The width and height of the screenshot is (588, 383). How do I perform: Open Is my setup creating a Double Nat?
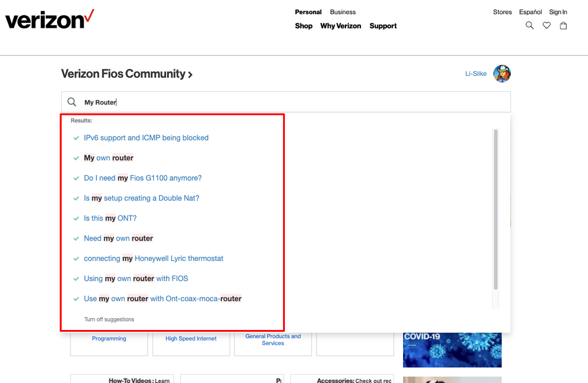(141, 198)
